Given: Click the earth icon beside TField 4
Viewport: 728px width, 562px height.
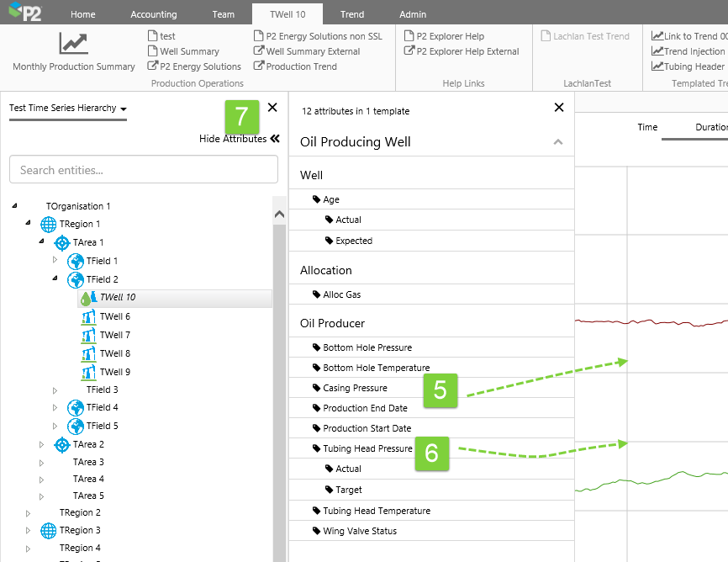Looking at the screenshot, I should (76, 408).
